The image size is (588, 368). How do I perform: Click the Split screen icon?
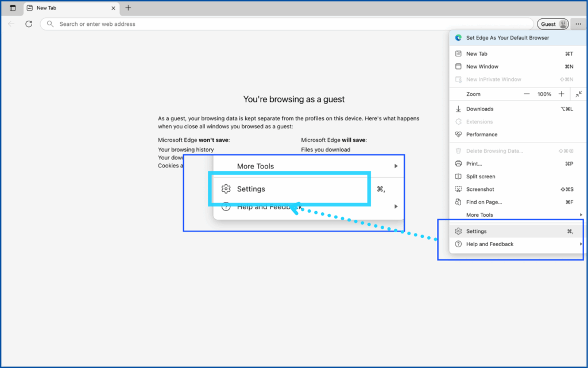(x=458, y=177)
